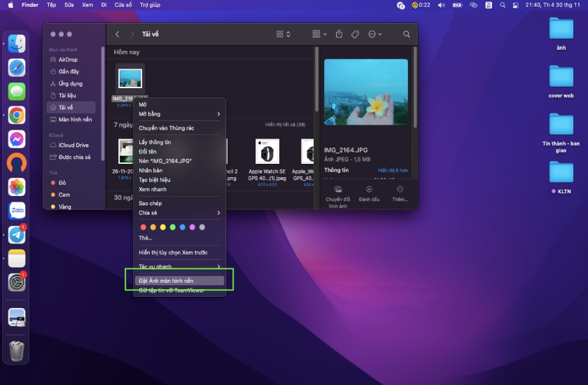Select AirDrop in the Finder sidebar

68,59
